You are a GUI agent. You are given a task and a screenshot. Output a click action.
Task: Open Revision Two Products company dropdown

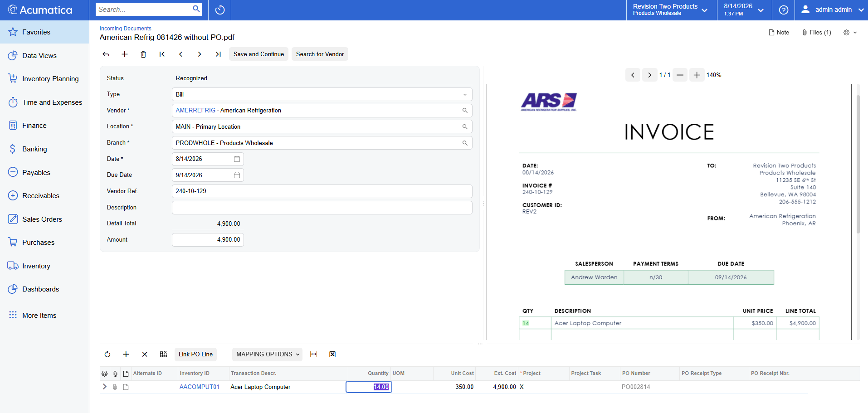click(671, 10)
